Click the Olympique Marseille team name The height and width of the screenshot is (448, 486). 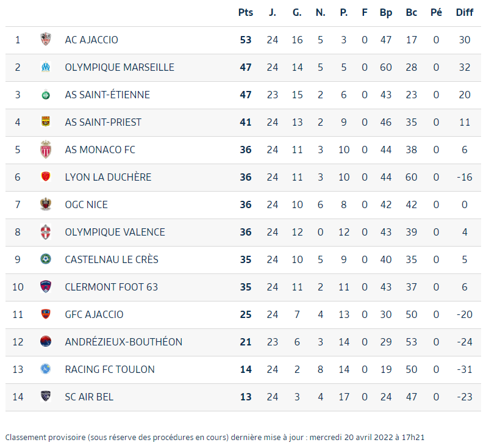[x=120, y=67]
